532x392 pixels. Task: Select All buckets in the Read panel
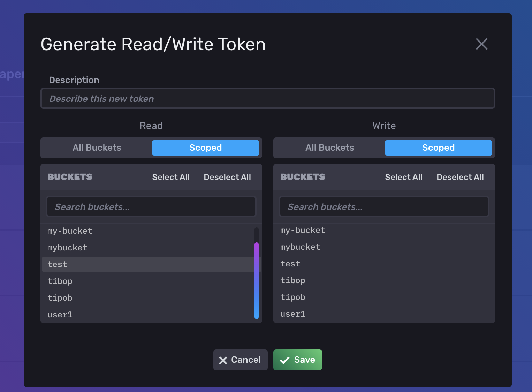pos(171,177)
